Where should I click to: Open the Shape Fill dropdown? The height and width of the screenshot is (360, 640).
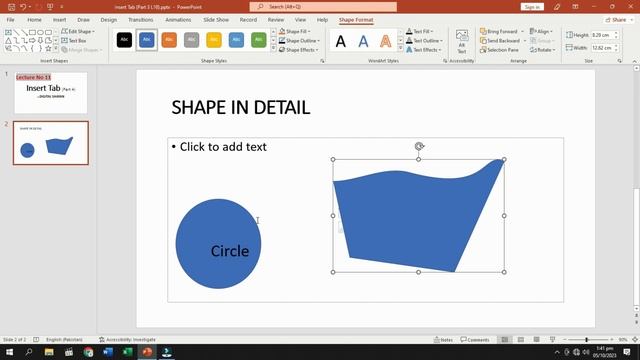tap(295, 31)
